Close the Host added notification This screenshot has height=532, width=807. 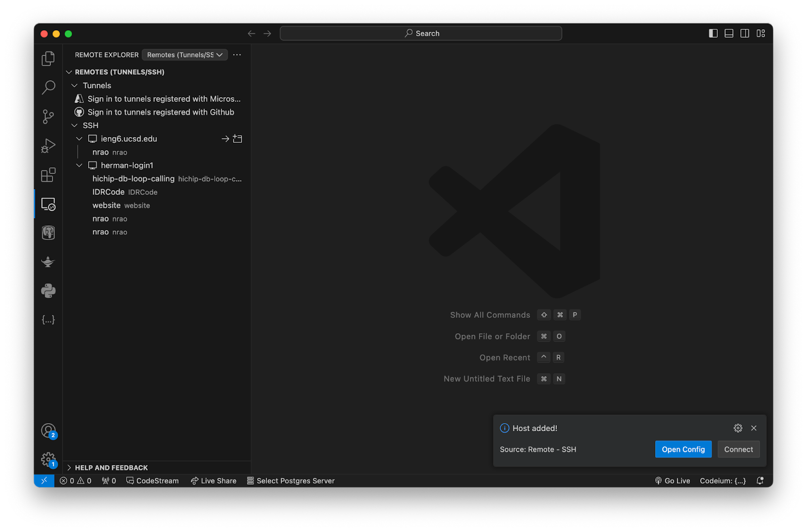coord(754,428)
